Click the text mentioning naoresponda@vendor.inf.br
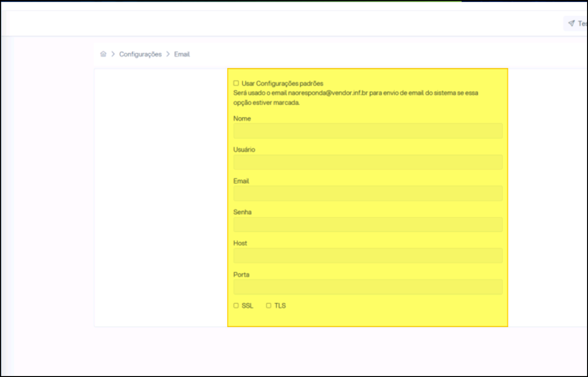The image size is (588, 377). [x=356, y=98]
